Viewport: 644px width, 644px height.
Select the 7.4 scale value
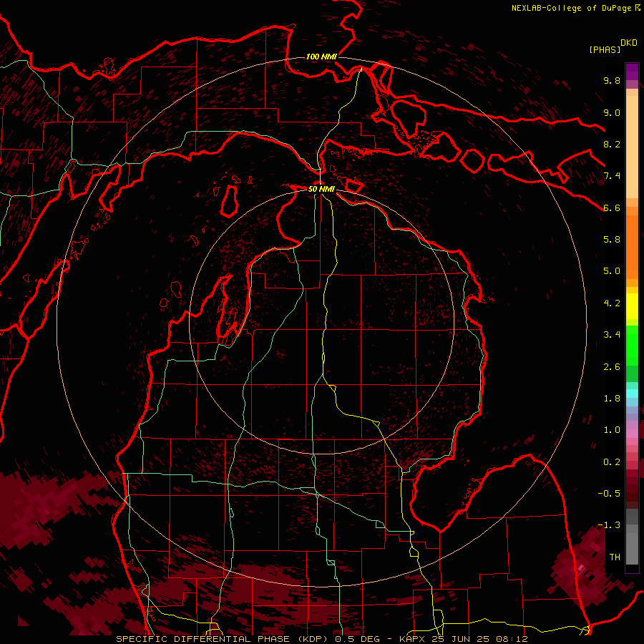tap(612, 176)
